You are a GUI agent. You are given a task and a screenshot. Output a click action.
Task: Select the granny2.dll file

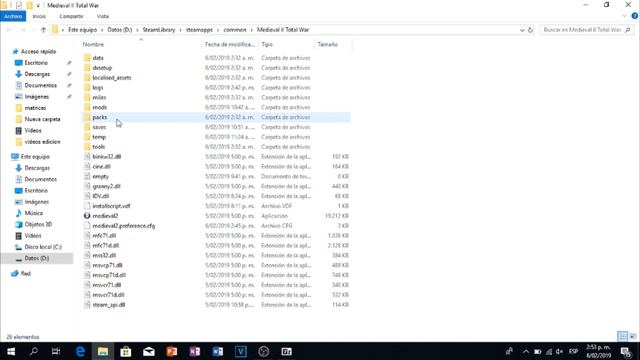pyautogui.click(x=106, y=186)
